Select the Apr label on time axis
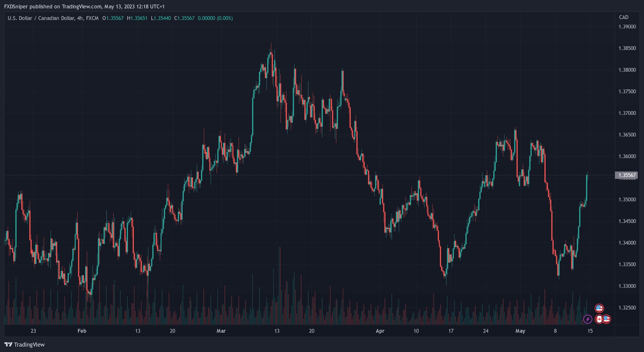 point(380,331)
